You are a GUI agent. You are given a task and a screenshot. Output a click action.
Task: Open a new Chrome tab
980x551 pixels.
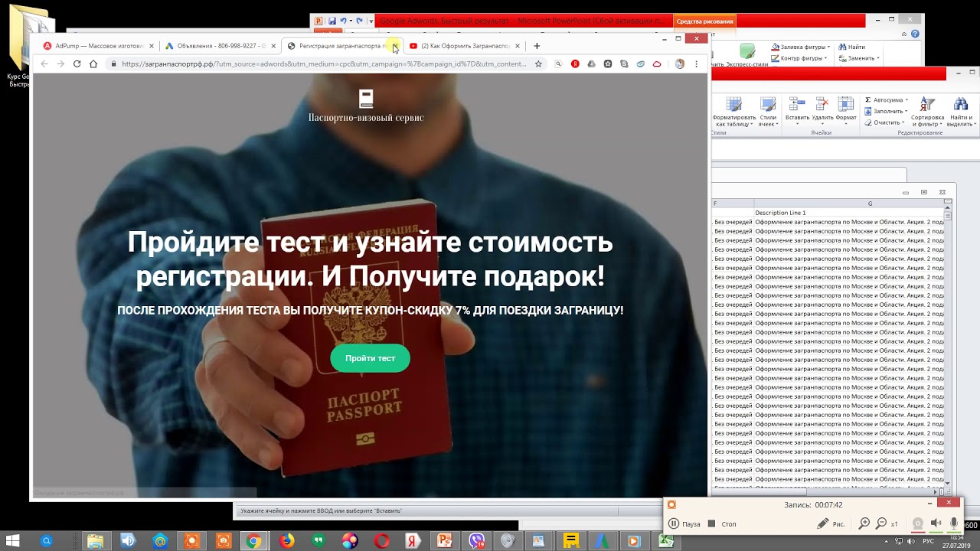[537, 46]
